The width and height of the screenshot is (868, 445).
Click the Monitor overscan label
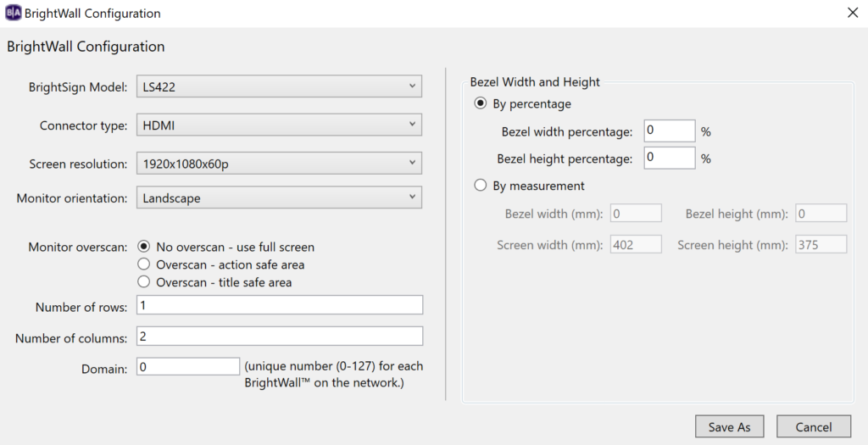point(78,247)
